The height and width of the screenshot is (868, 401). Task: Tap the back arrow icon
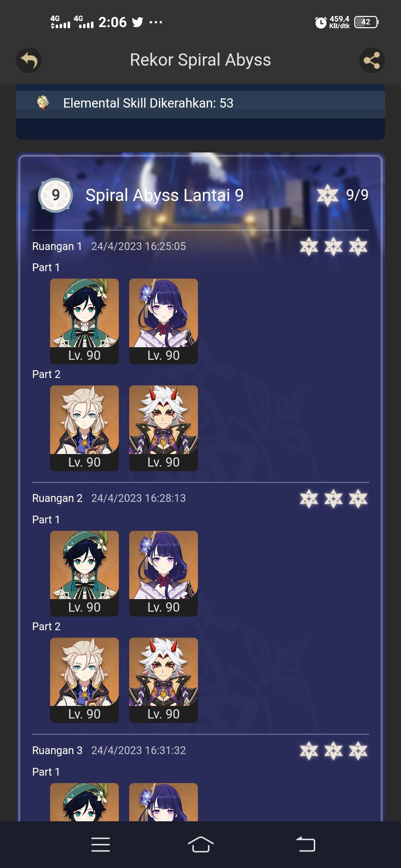pos(29,60)
